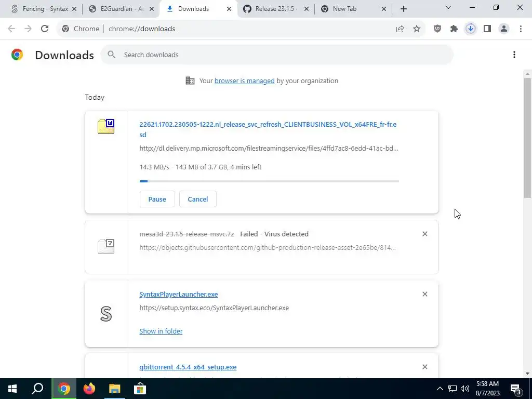Open the Extensions puzzle icon
Image resolution: width=532 pixels, height=399 pixels.
tap(454, 29)
